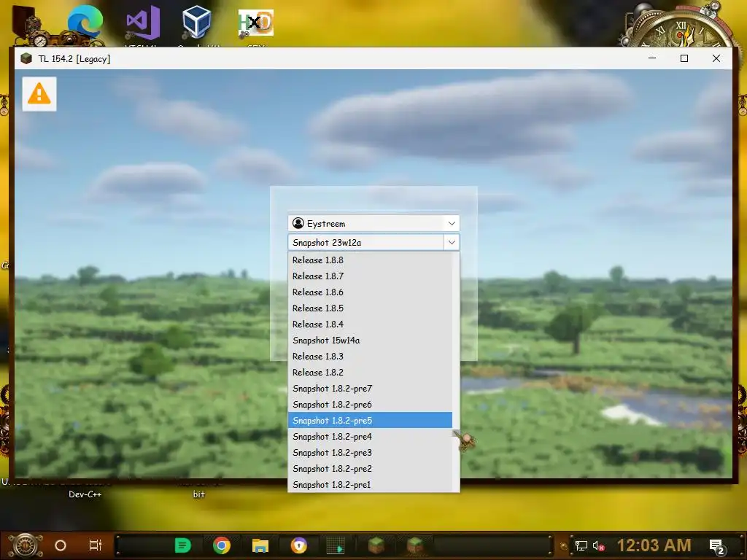Close the TL Legacy launcher window
Screen dimensions: 747x560
[x=716, y=58]
